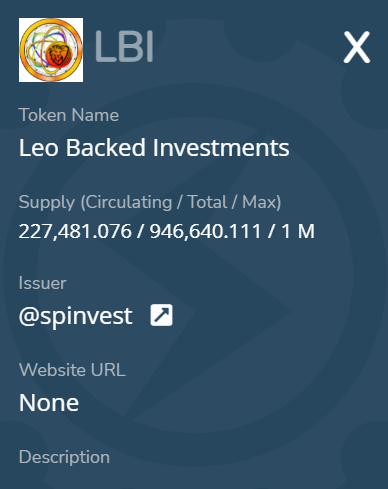Click the LBI token logo image
This screenshot has height=489, width=388.
pyautogui.click(x=51, y=50)
